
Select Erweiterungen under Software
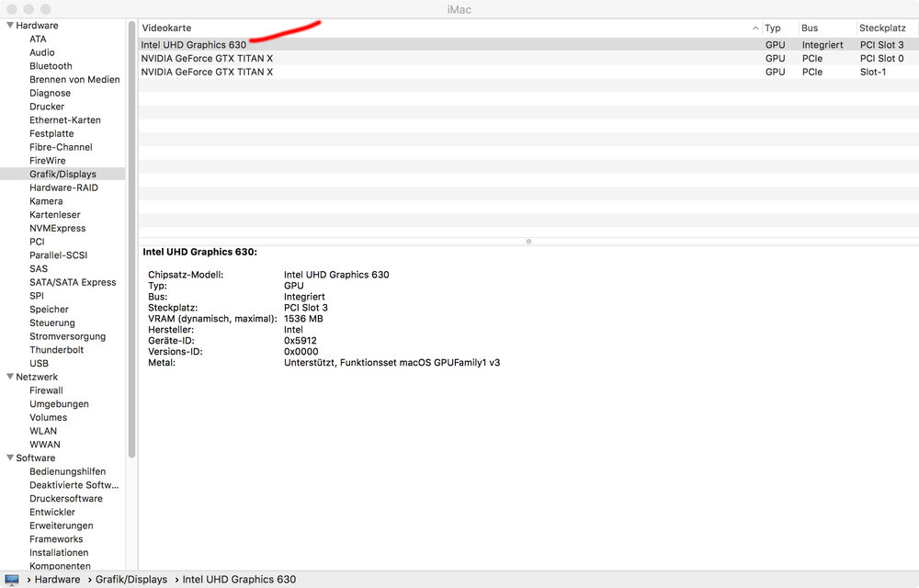[61, 526]
